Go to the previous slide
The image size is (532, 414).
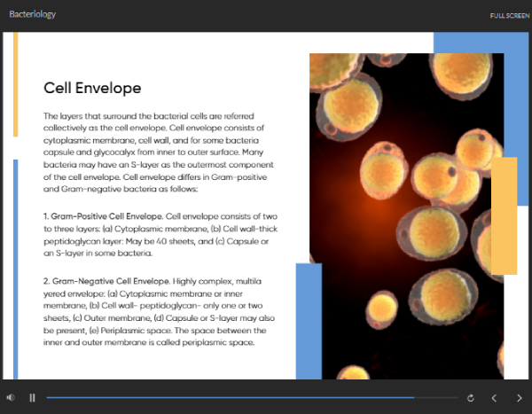click(x=495, y=398)
